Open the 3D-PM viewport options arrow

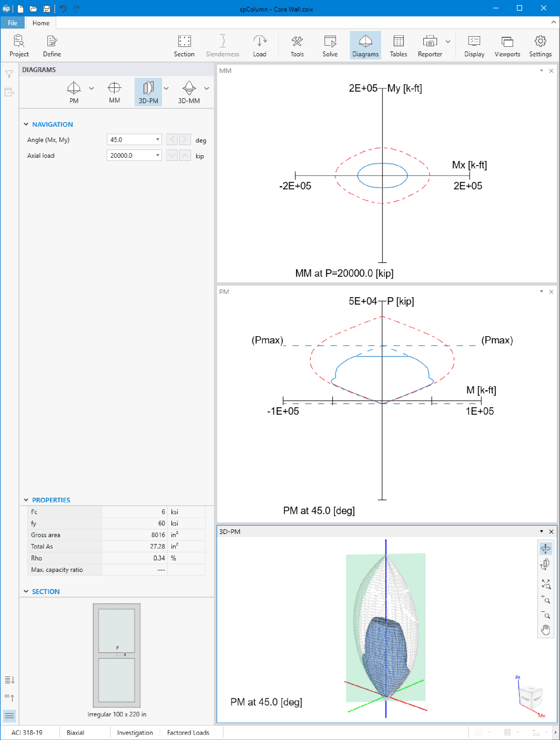point(541,531)
